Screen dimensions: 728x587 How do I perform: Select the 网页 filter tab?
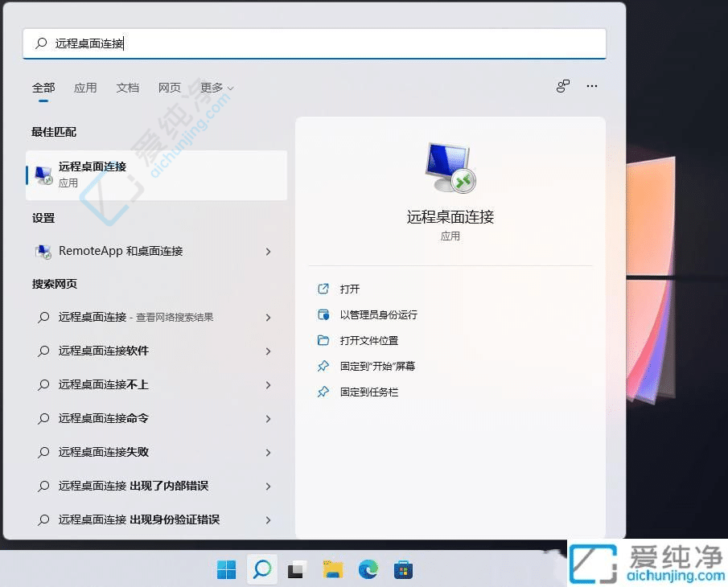pyautogui.click(x=169, y=88)
